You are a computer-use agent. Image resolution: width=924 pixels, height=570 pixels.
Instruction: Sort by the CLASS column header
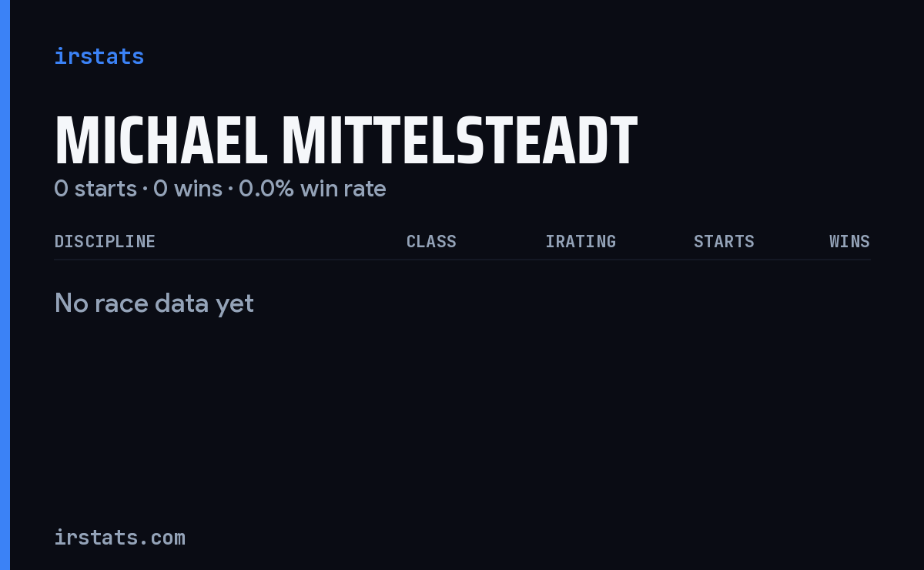431,241
